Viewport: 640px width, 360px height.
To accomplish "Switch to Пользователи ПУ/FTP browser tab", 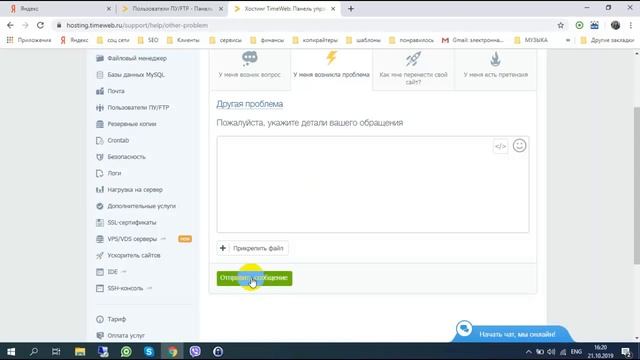I will (x=171, y=9).
